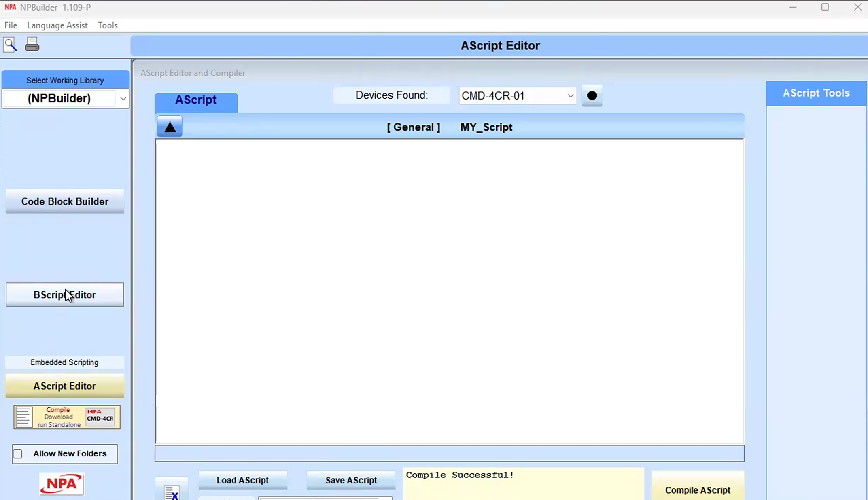Minimize the NPBuilder window
Image resolution: width=868 pixels, height=500 pixels.
coord(793,7)
